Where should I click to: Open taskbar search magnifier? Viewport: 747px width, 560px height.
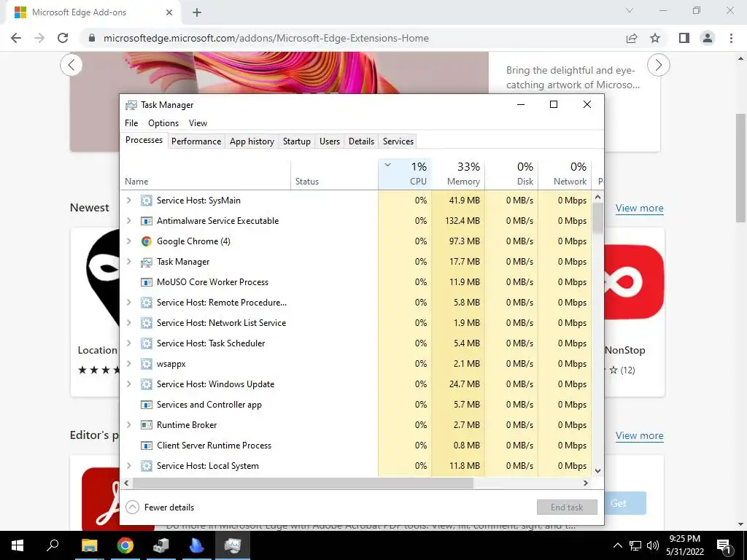coord(53,545)
